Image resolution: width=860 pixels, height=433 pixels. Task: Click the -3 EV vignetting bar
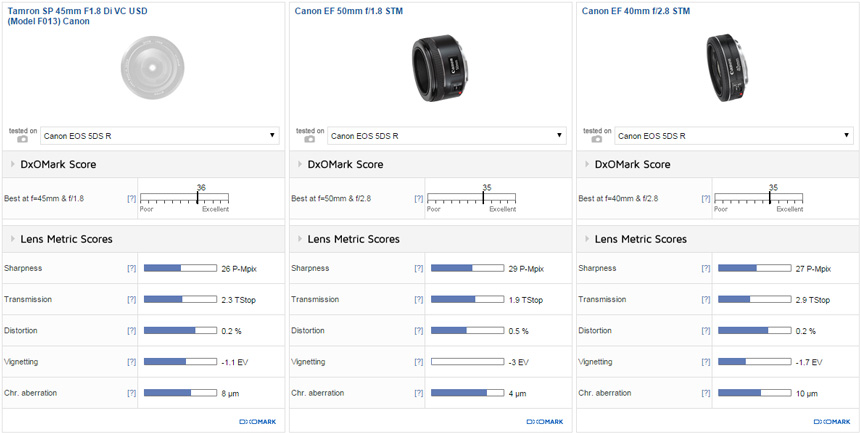[467, 362]
